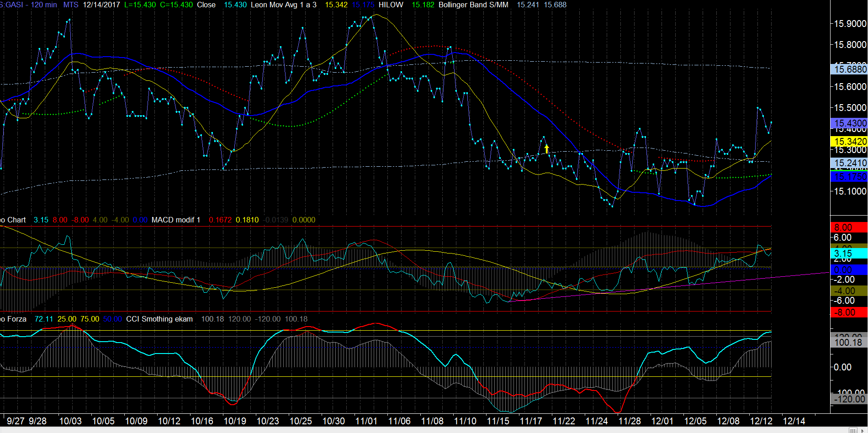Select the yellow 15.3420 price tag
Image resolution: width=868 pixels, height=433 pixels.
(849, 142)
